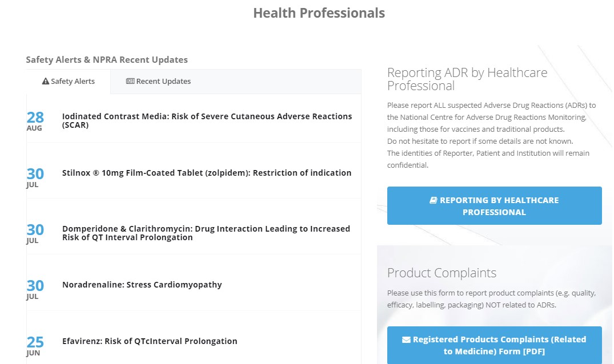Click the envelope icon in Product Complaints button
This screenshot has width=614, height=364.
pyautogui.click(x=406, y=339)
